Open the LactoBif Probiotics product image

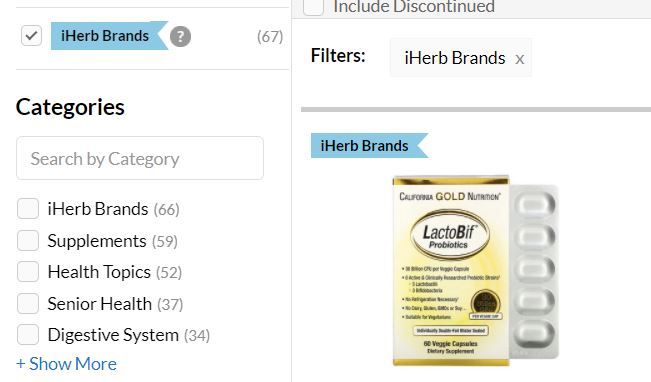pyautogui.click(x=475, y=270)
